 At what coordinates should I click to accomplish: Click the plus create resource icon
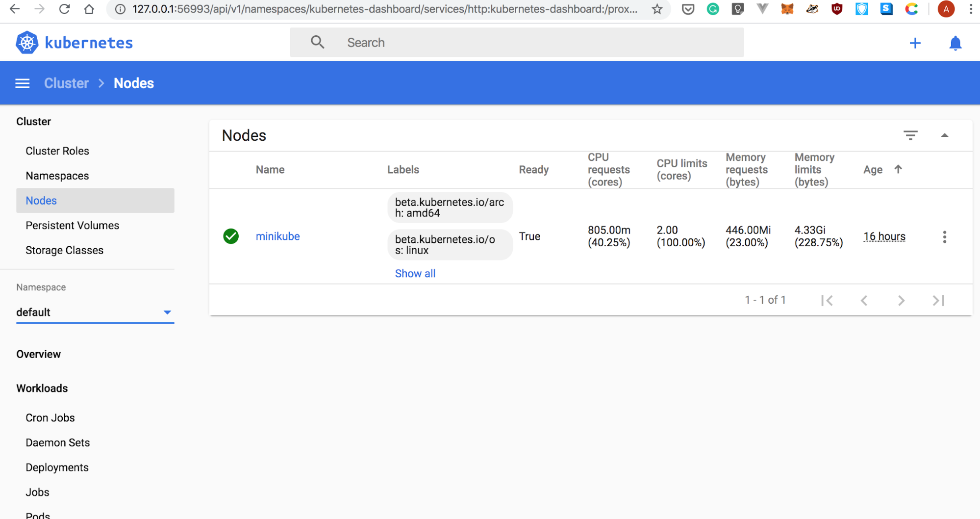(x=915, y=43)
